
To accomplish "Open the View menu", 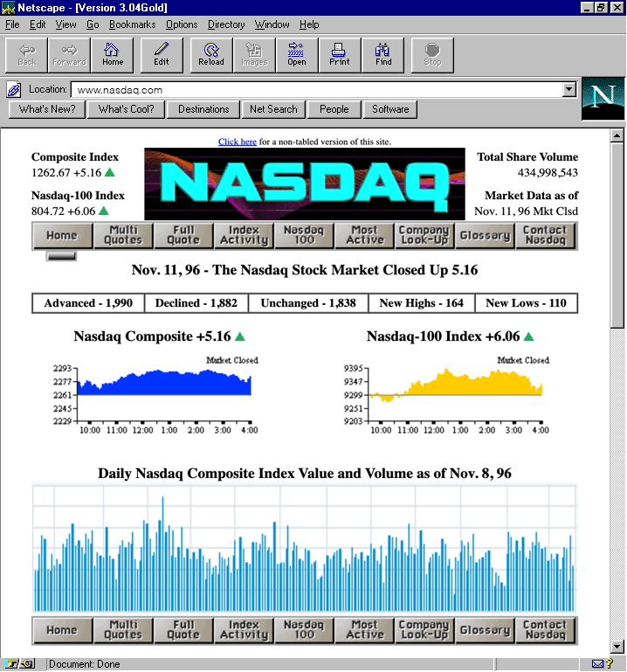I will click(x=65, y=24).
